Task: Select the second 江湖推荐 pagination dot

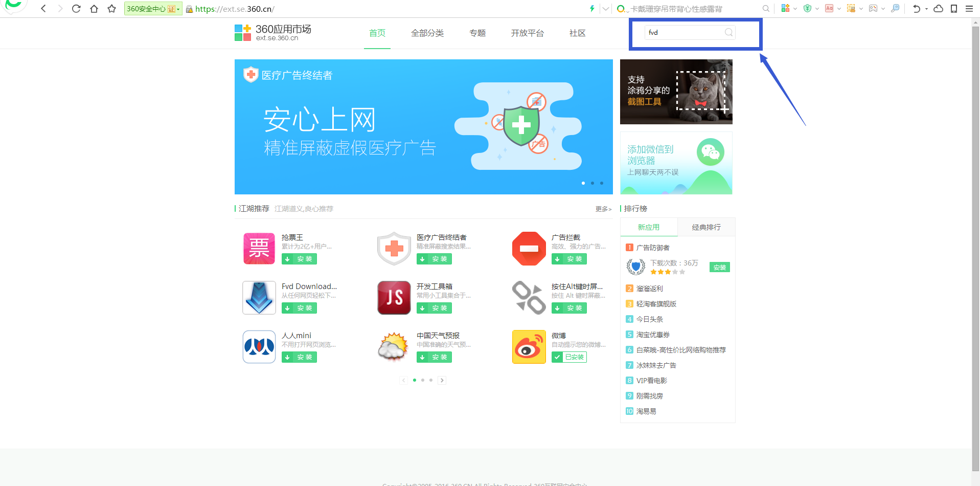Action: click(x=423, y=380)
